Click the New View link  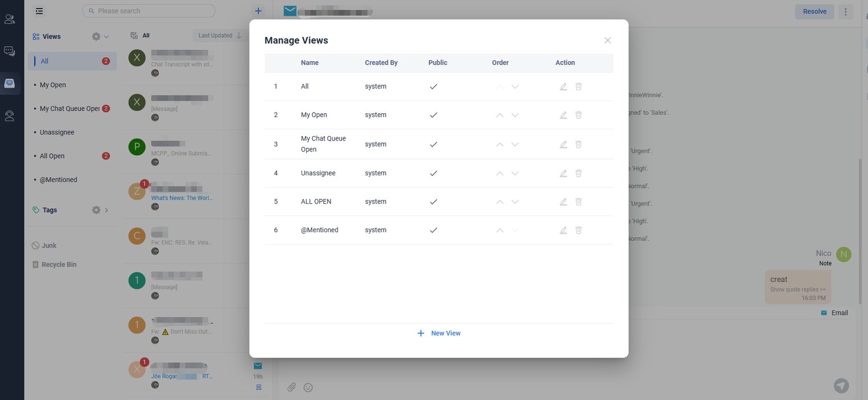point(439,333)
